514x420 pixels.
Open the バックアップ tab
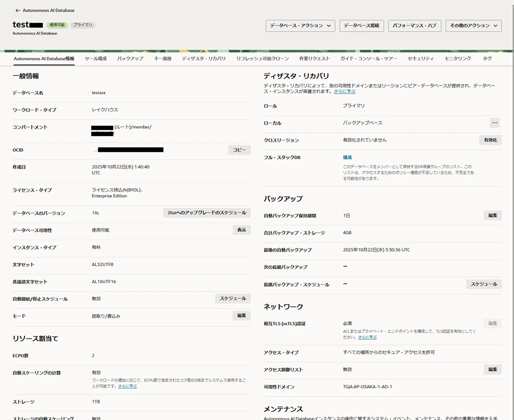tap(130, 59)
